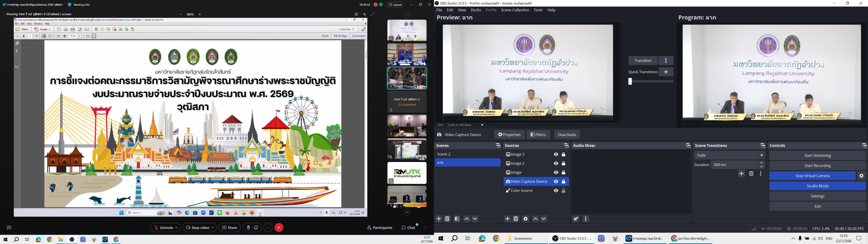Open OBS Scene Collection menu

(515, 10)
